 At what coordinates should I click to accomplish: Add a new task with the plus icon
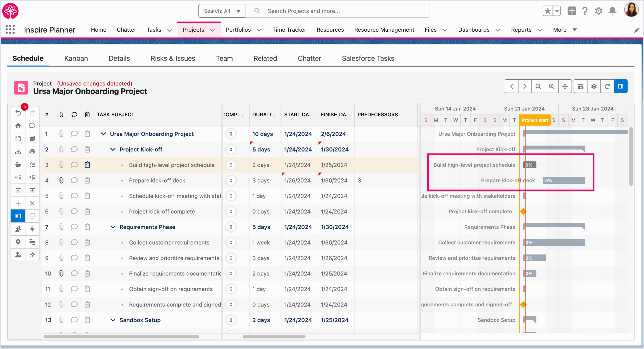point(18,203)
